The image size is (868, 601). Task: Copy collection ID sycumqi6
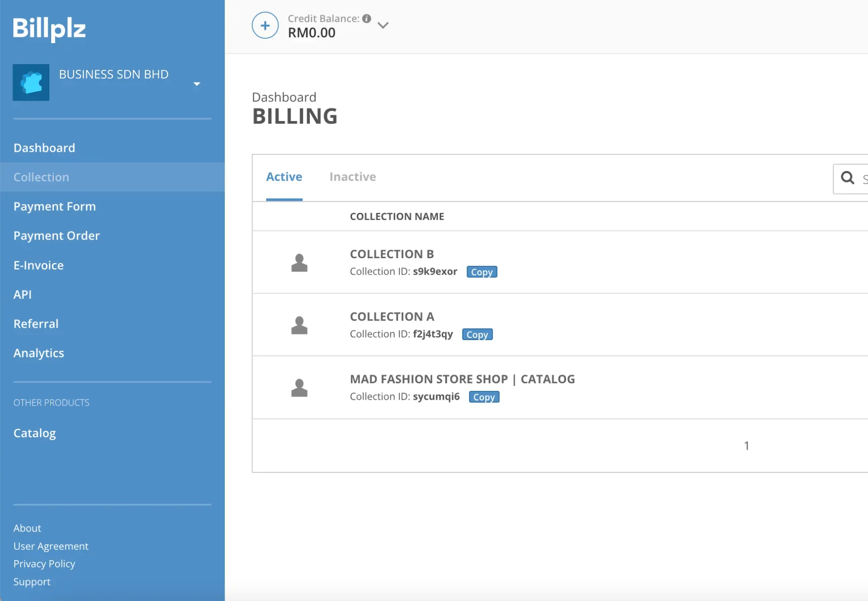tap(484, 397)
